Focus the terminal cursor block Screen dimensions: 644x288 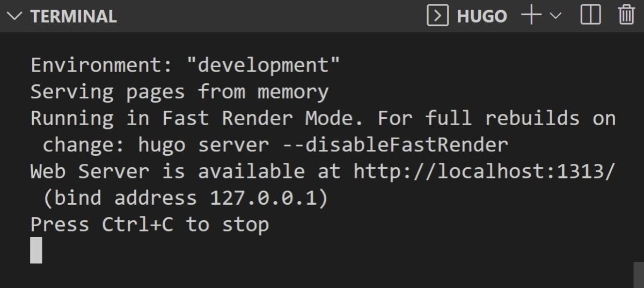[36, 250]
